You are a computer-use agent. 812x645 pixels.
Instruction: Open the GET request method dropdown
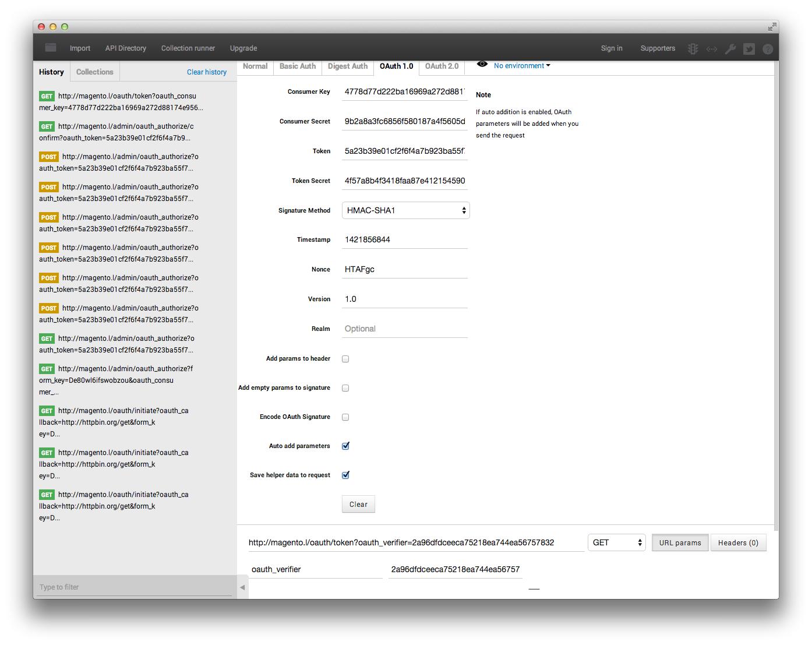click(x=616, y=542)
